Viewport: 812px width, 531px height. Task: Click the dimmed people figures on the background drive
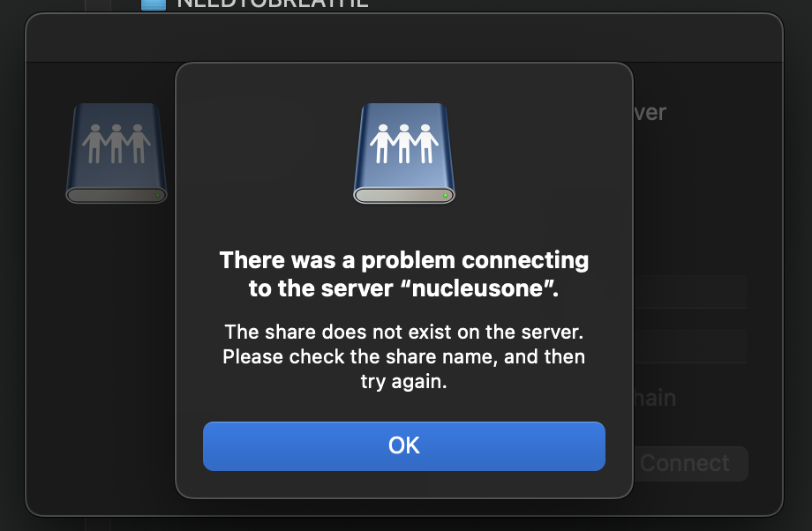117,144
